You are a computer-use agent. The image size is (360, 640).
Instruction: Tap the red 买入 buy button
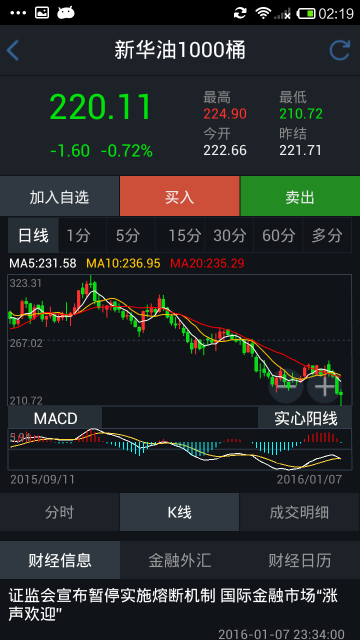click(x=180, y=197)
